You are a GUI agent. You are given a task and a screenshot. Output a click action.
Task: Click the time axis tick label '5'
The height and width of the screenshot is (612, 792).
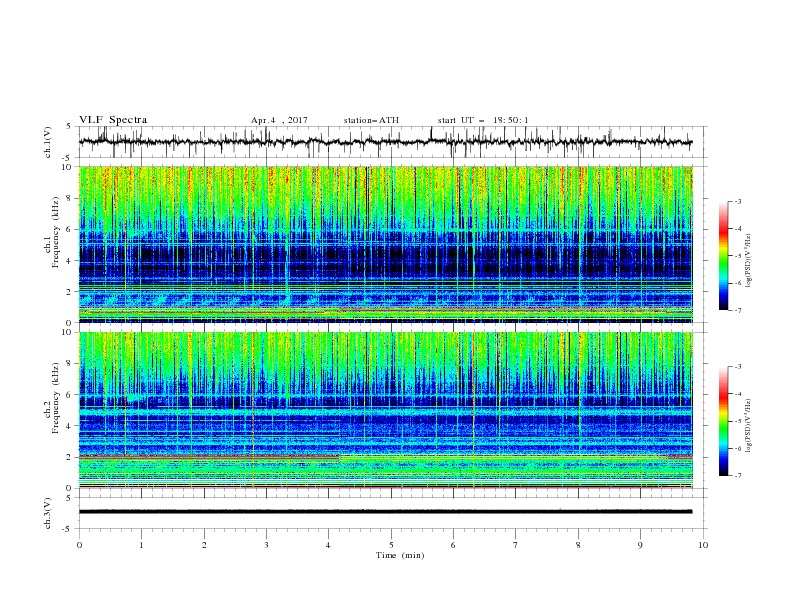391,545
